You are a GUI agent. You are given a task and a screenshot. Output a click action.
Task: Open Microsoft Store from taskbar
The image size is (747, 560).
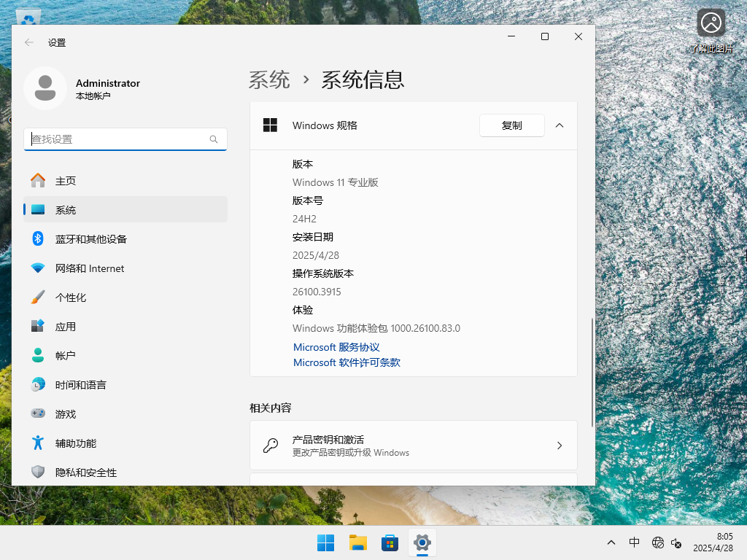[390, 542]
